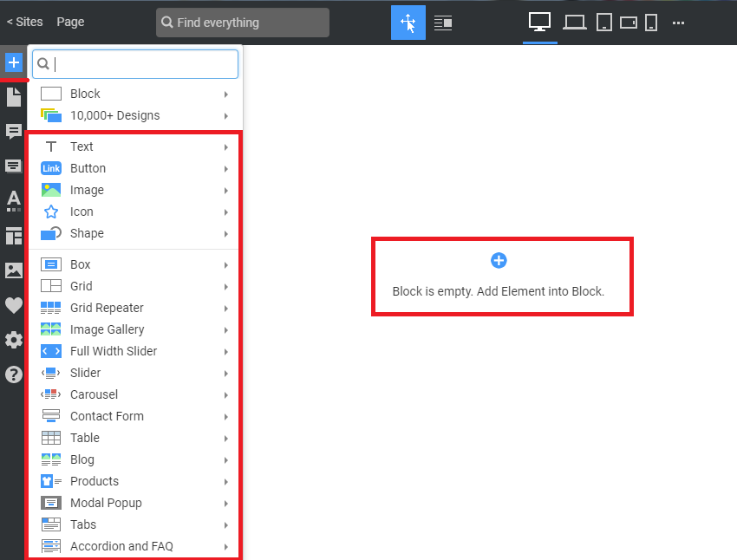
Task: Add an Image element
Action: coord(135,190)
